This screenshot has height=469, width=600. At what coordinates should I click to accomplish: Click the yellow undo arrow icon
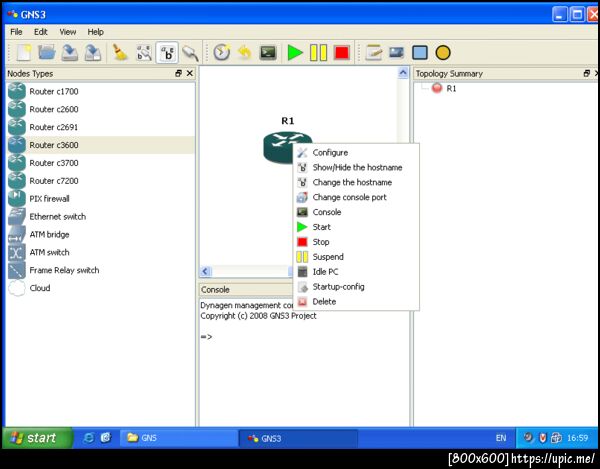pos(245,52)
